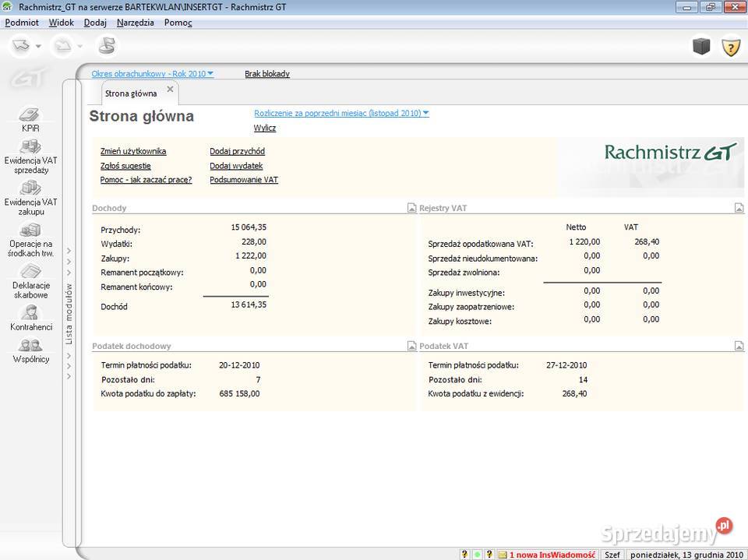Click Kwota podatku z ewidencji 268,40
The width and height of the screenshot is (748, 560).
point(575,393)
